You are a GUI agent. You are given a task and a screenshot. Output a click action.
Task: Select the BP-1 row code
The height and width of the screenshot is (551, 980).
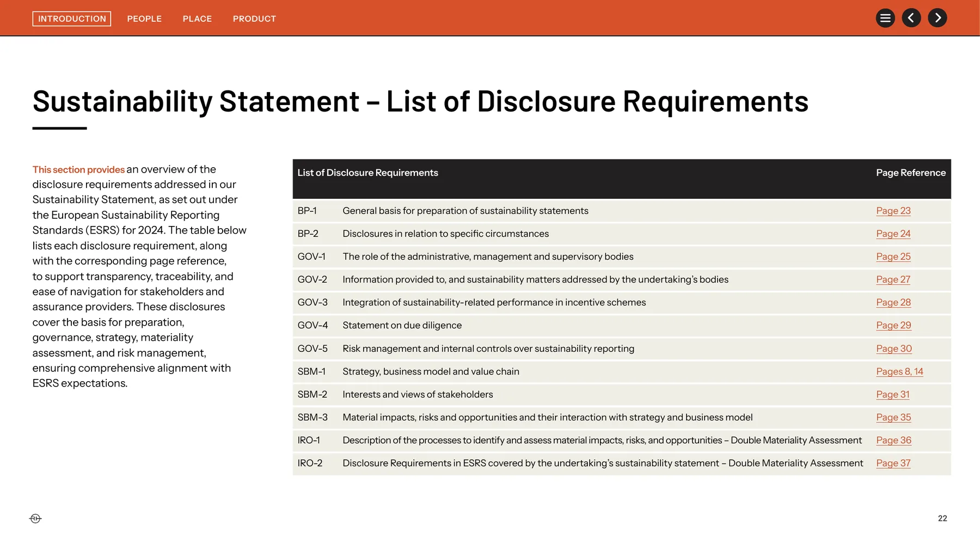point(307,211)
